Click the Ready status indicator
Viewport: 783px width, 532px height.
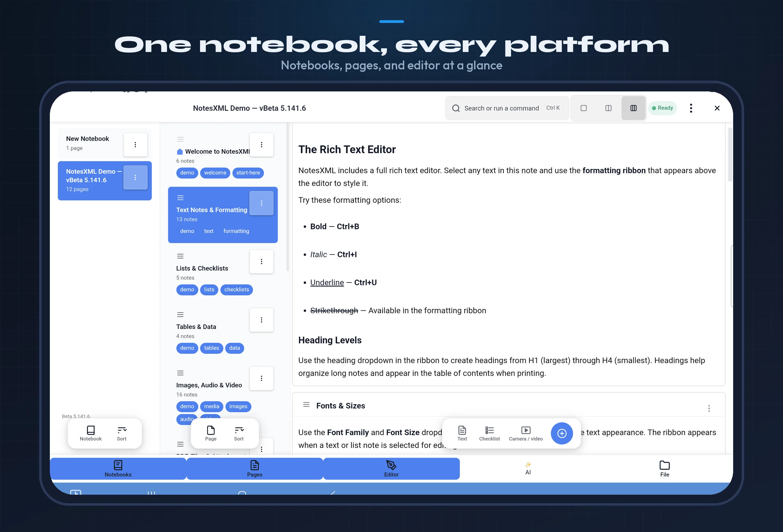(662, 108)
